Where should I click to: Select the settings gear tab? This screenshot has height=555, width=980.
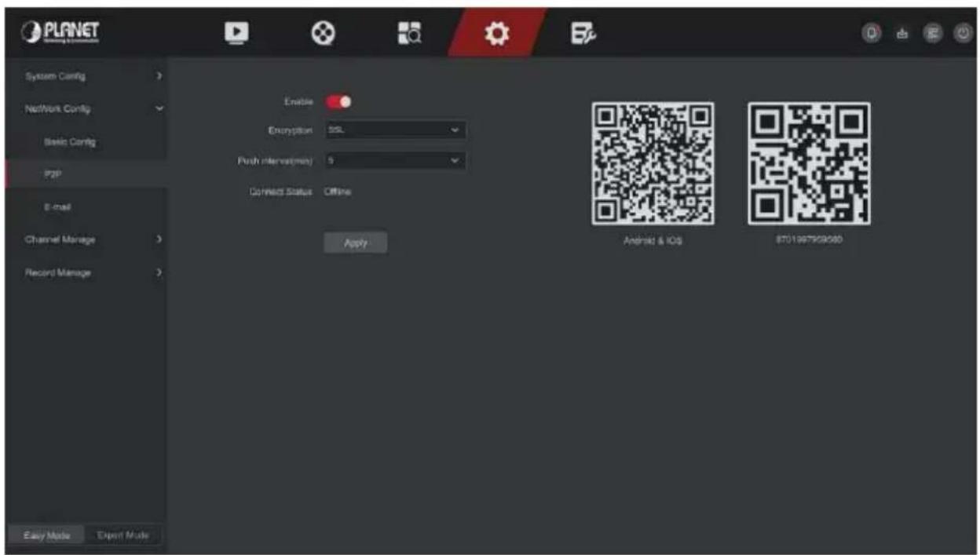(497, 33)
